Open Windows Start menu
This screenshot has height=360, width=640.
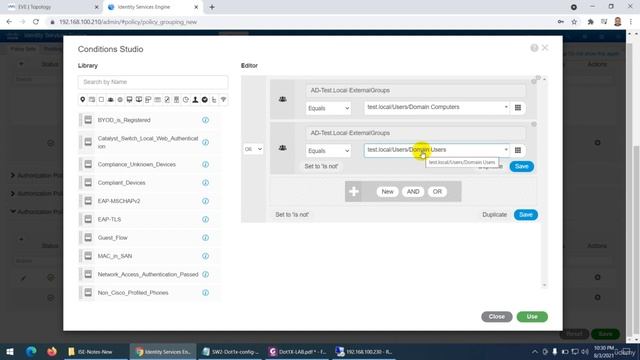(10, 351)
